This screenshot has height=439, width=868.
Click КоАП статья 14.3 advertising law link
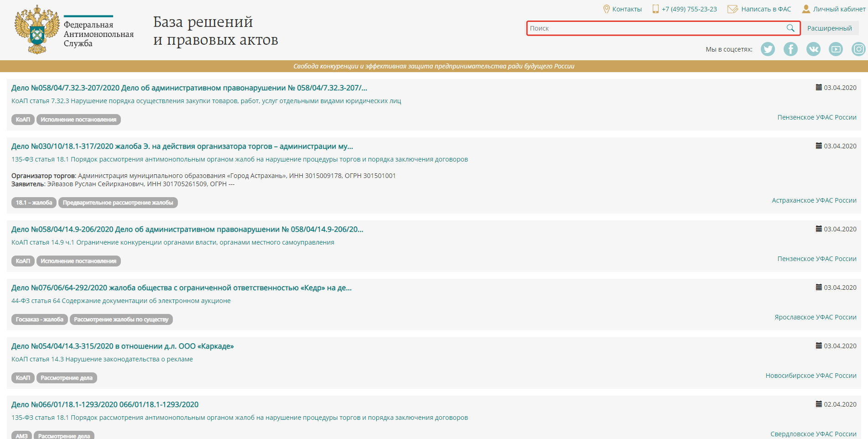coord(102,359)
